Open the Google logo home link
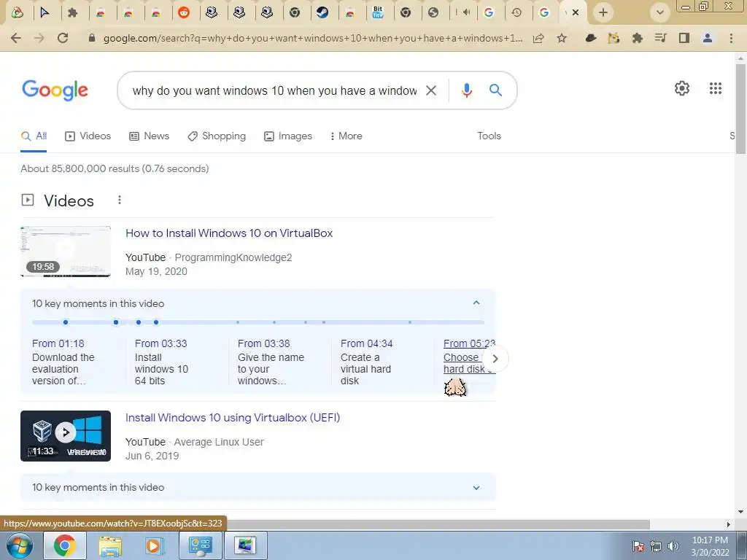 [x=55, y=90]
